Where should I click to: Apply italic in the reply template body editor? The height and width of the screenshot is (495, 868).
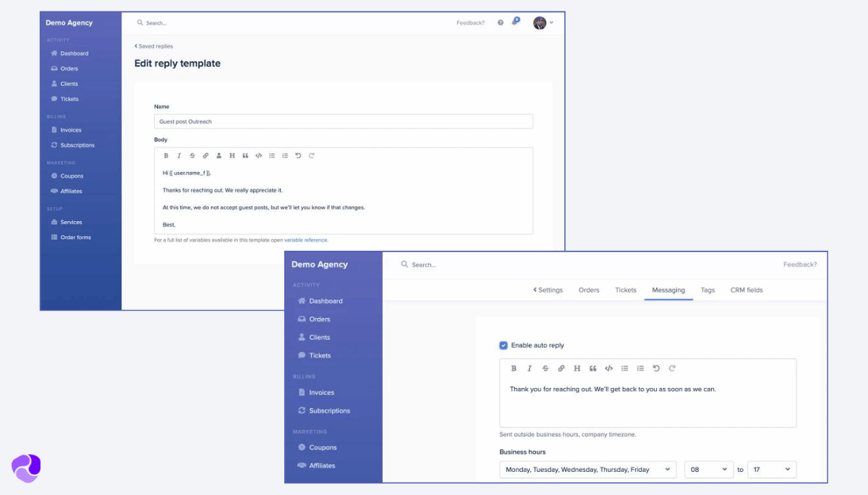[x=179, y=155]
